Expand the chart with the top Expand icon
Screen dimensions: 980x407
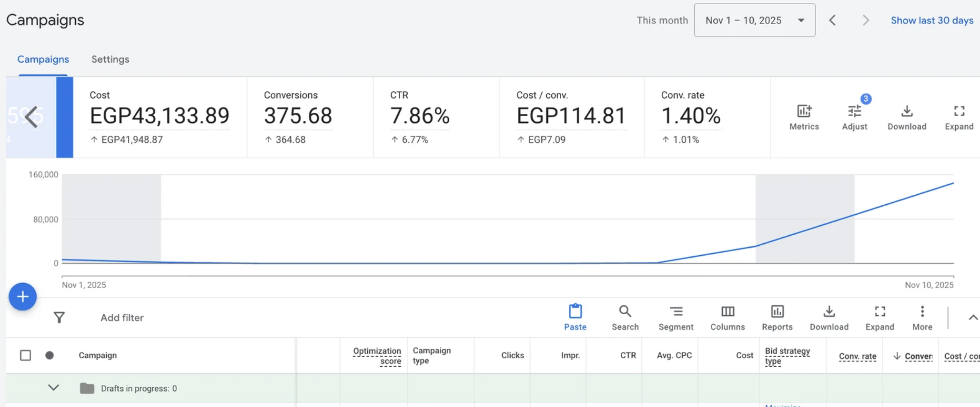click(x=958, y=112)
